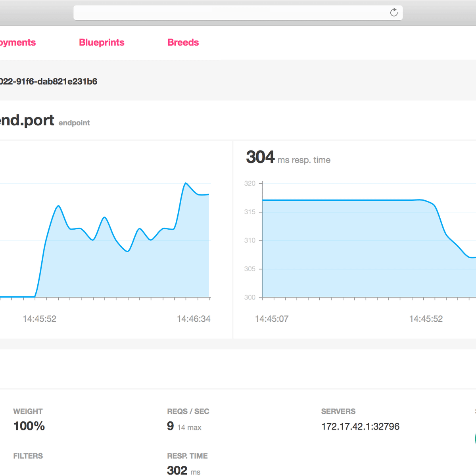The width and height of the screenshot is (476, 476).
Task: Select the deployment ID ending in dab821e231b6
Action: click(x=48, y=81)
